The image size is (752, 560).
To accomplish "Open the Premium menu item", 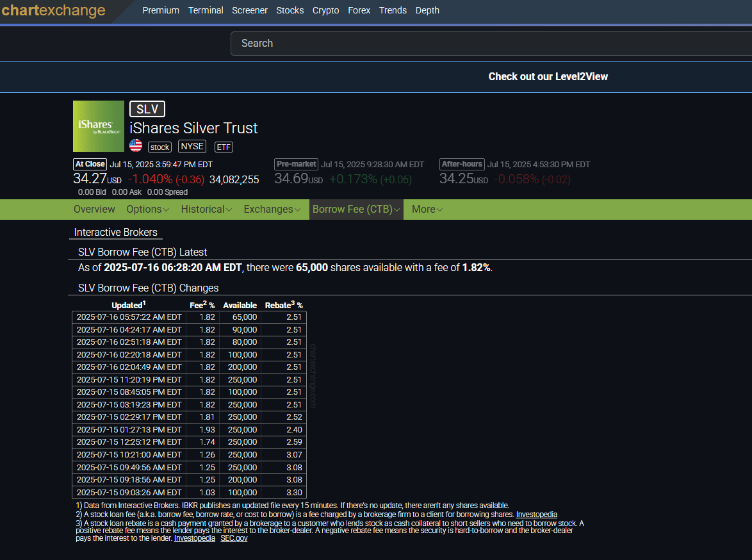I will [x=161, y=10].
